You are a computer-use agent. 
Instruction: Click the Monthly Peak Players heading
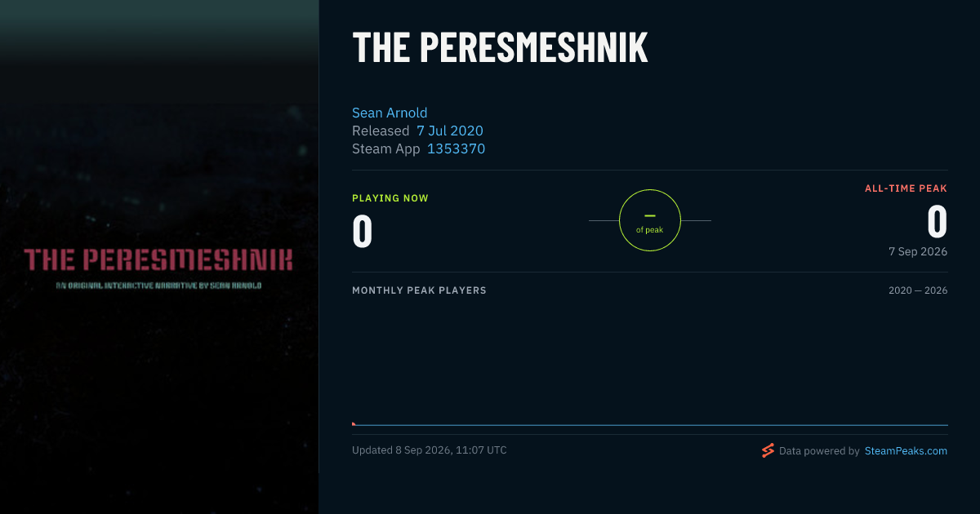click(419, 290)
